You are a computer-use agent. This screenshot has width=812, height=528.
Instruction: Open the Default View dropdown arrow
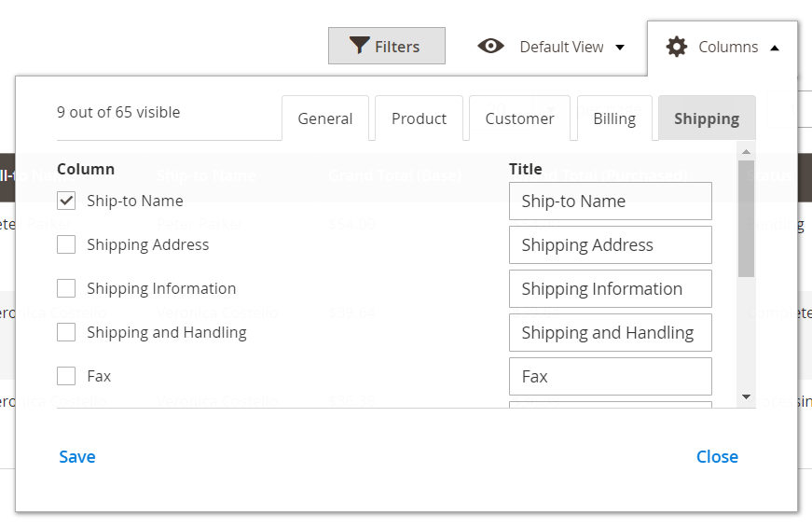tap(620, 48)
